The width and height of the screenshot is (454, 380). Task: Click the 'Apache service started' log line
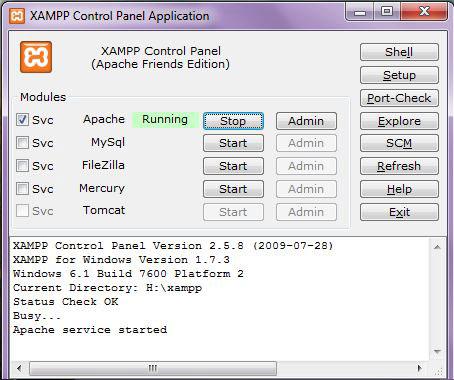click(x=90, y=330)
